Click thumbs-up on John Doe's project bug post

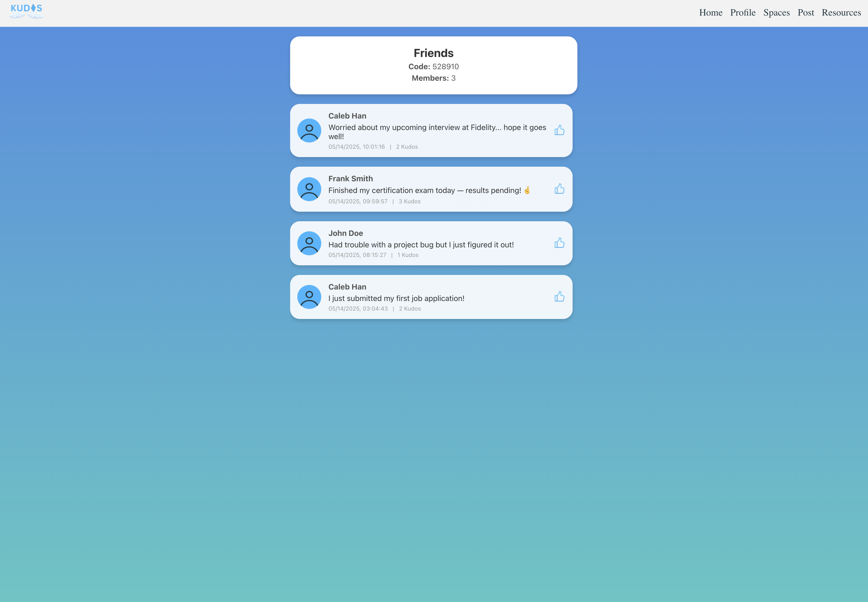pos(559,243)
